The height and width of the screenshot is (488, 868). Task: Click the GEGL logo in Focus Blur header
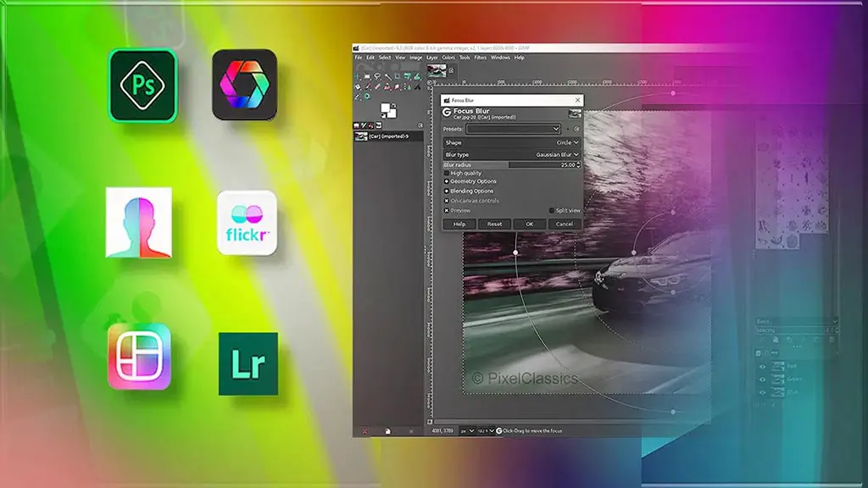[x=447, y=113]
